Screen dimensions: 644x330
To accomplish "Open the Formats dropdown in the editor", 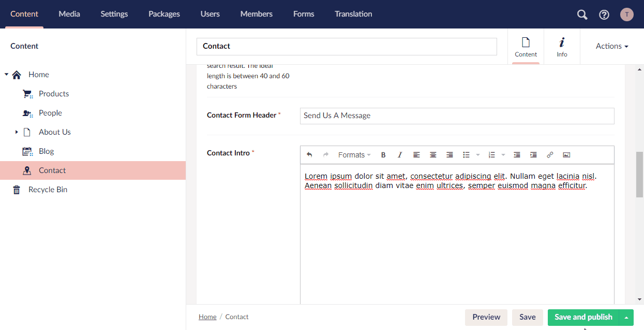I will point(354,154).
